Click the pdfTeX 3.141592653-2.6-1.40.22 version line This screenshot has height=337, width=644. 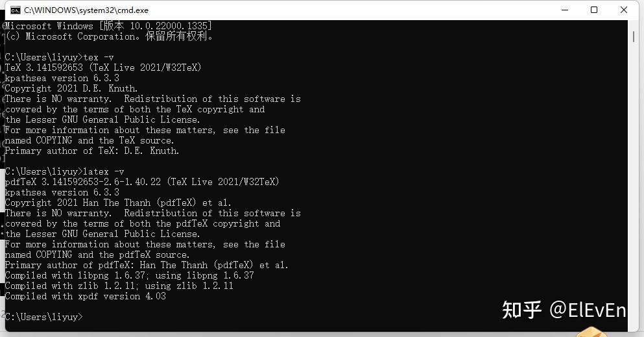click(142, 182)
